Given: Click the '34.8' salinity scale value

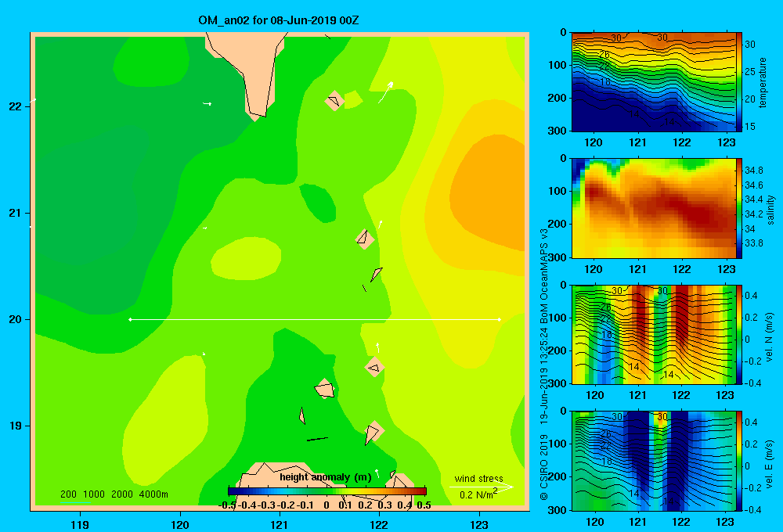Looking at the screenshot, I should 753,171.
